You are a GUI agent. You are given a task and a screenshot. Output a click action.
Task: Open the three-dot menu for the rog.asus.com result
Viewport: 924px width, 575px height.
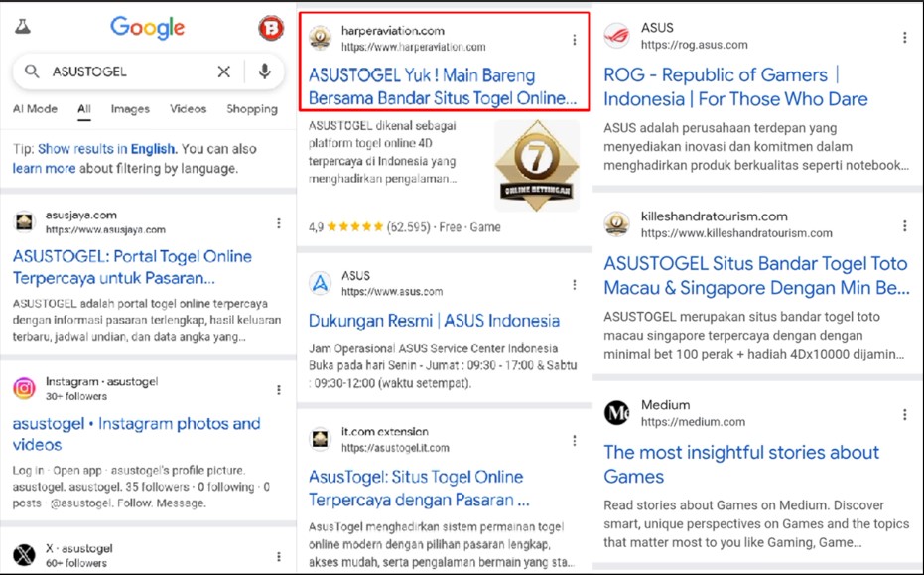(x=904, y=38)
